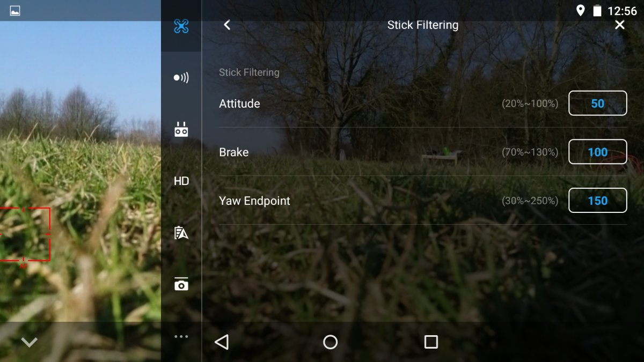
Task: Edit Yaw Endpoint value field showing 150
Action: tap(598, 201)
